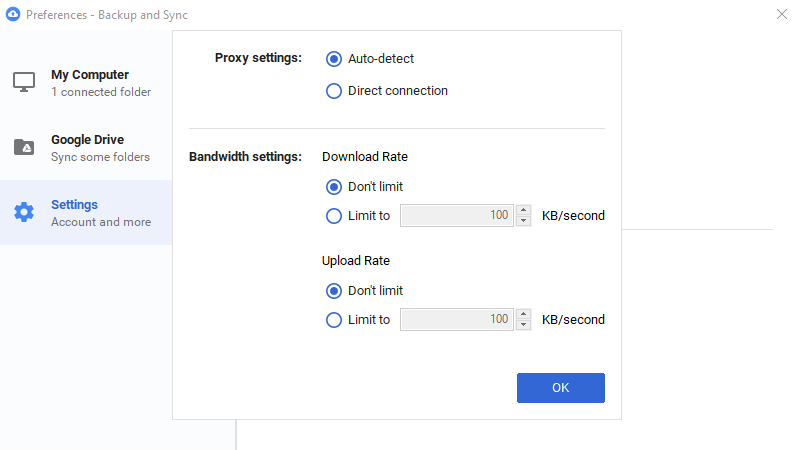Choose Don't limit for Upload Rate
Screen dimensions: 796x450
coord(334,291)
